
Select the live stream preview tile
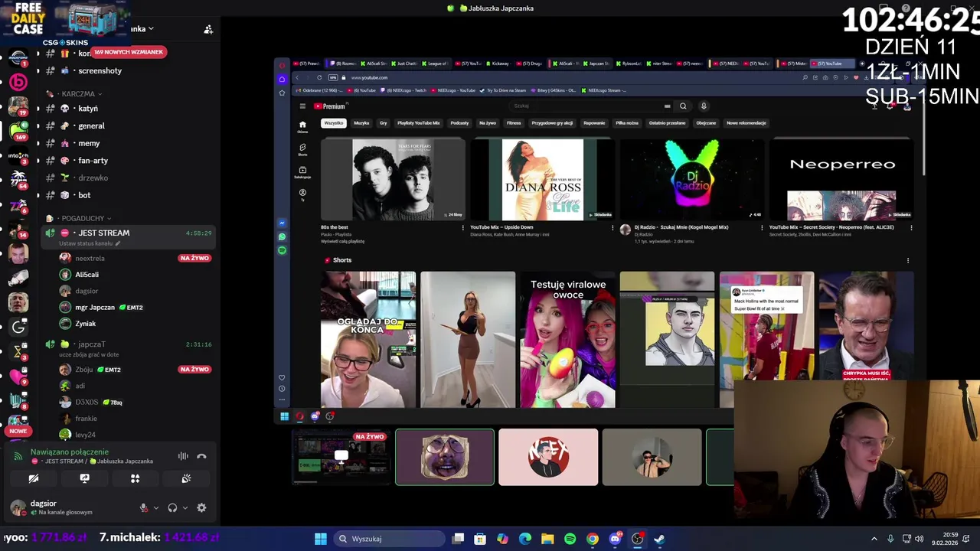pos(341,457)
